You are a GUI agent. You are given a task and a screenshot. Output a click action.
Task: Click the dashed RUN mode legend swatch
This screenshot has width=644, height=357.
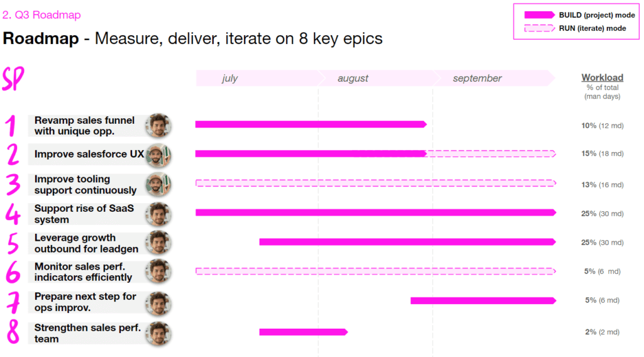[539, 28]
